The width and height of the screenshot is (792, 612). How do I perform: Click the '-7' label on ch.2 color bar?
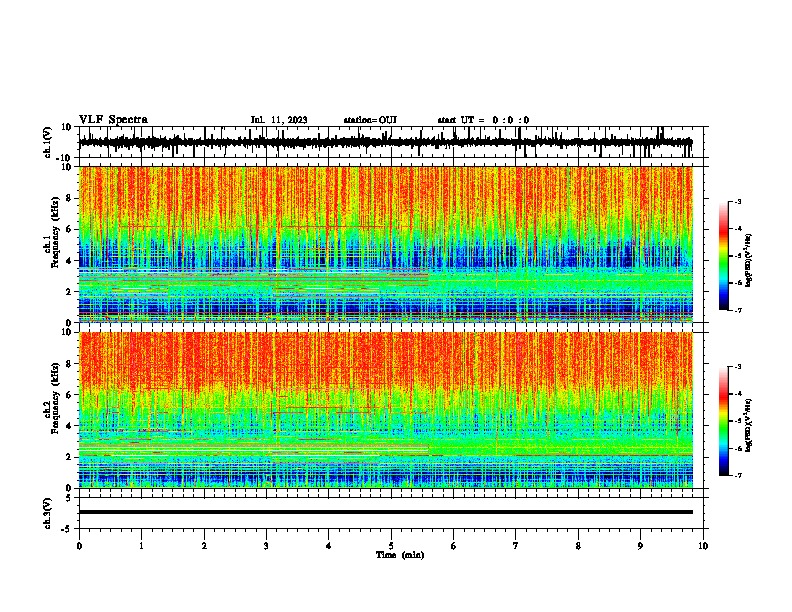(x=737, y=475)
